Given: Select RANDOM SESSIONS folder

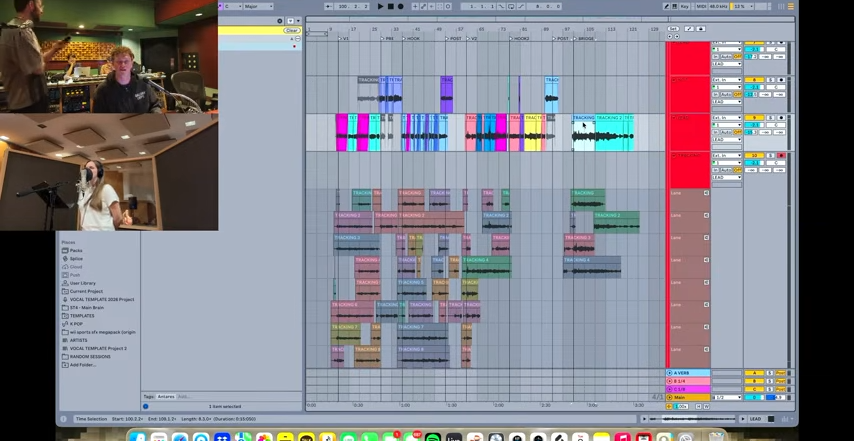Looking at the screenshot, I should tap(90, 357).
